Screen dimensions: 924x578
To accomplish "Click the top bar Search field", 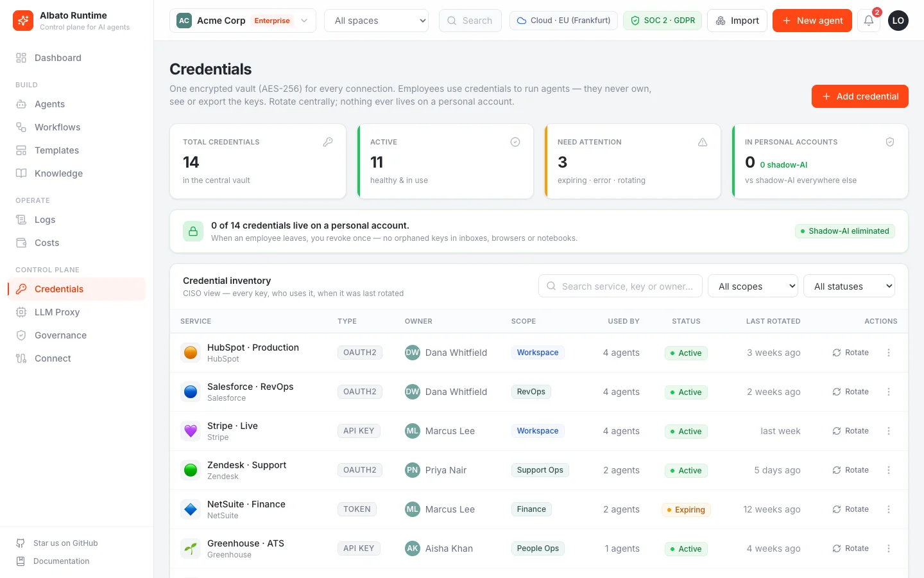I will pyautogui.click(x=470, y=21).
